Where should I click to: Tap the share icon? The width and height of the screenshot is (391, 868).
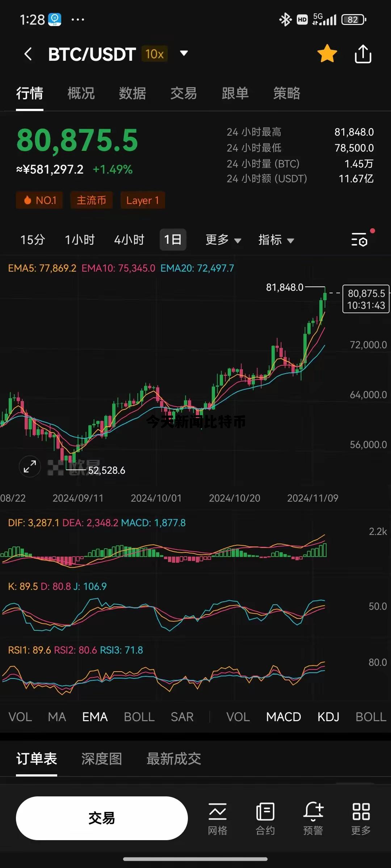363,54
